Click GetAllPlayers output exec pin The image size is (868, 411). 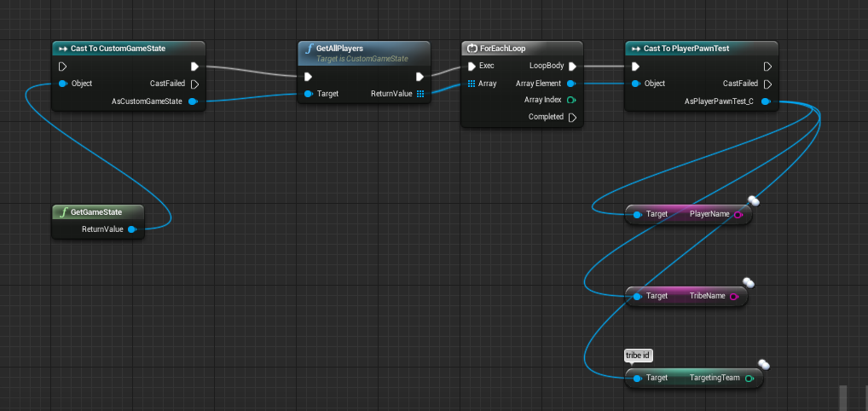click(420, 77)
